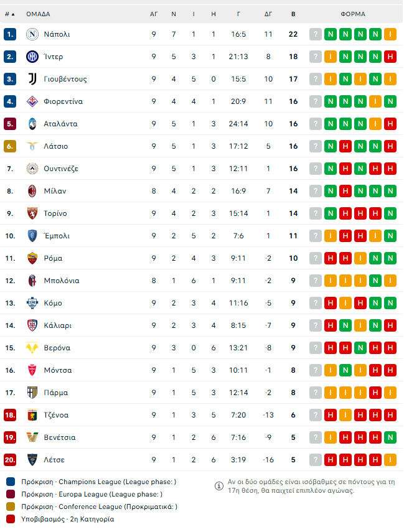This screenshot has height=532, width=404.
Task: Click the ΟΜΑΔΑ column header
Action: coord(38,14)
